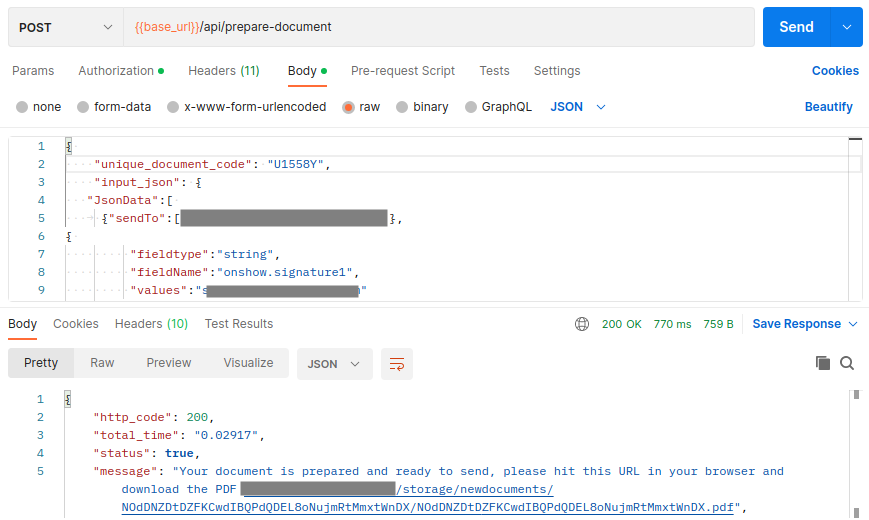Image resolution: width=869 pixels, height=520 pixels.
Task: Click the Send button
Action: [x=796, y=27]
